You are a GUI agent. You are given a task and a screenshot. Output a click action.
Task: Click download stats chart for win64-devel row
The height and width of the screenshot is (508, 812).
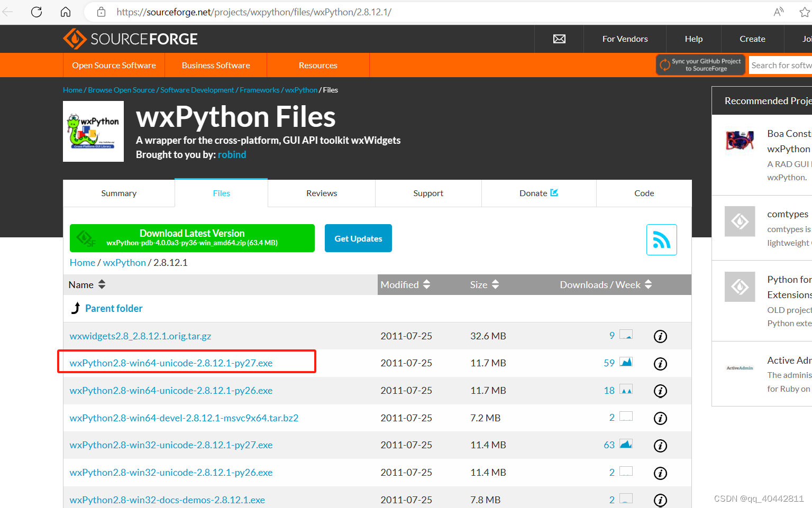click(x=626, y=417)
